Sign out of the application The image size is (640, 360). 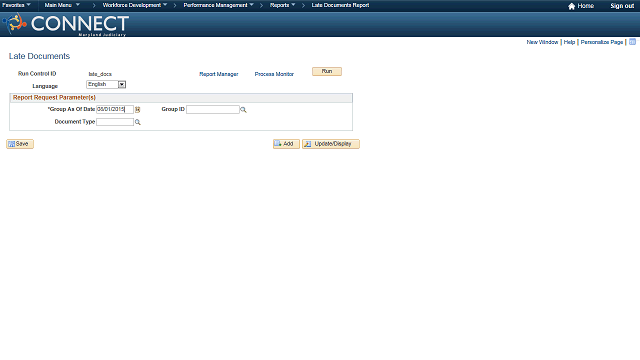click(622, 6)
